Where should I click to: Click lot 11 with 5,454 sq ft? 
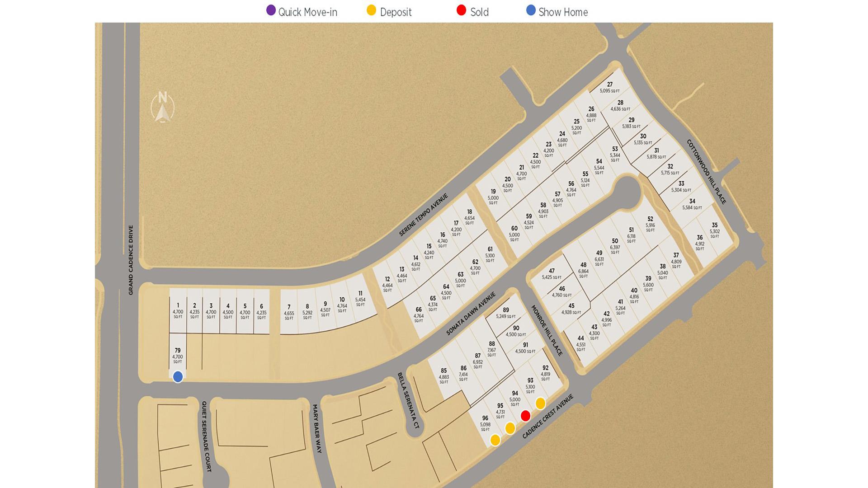tap(360, 299)
